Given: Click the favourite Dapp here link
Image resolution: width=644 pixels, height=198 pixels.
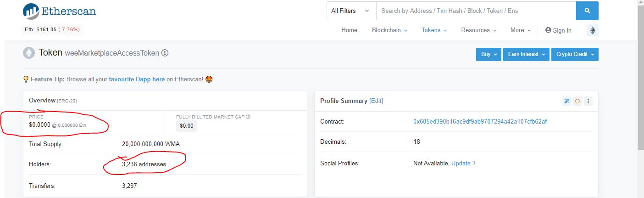Looking at the screenshot, I should click(137, 79).
